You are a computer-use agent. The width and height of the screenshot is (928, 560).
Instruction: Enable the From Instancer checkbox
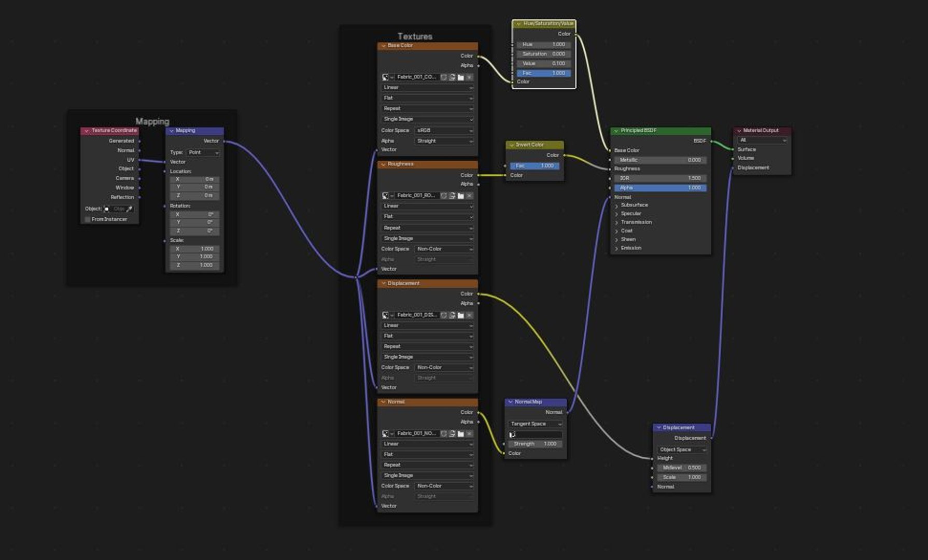tap(88, 219)
